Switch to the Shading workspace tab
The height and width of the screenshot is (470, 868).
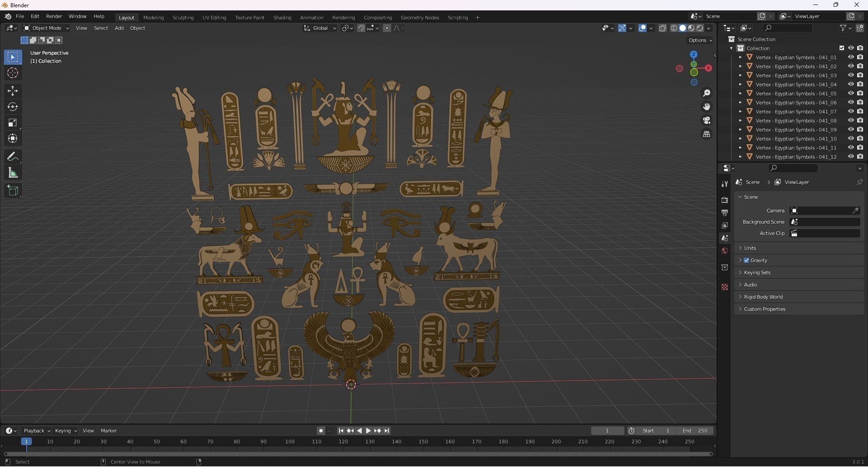282,18
